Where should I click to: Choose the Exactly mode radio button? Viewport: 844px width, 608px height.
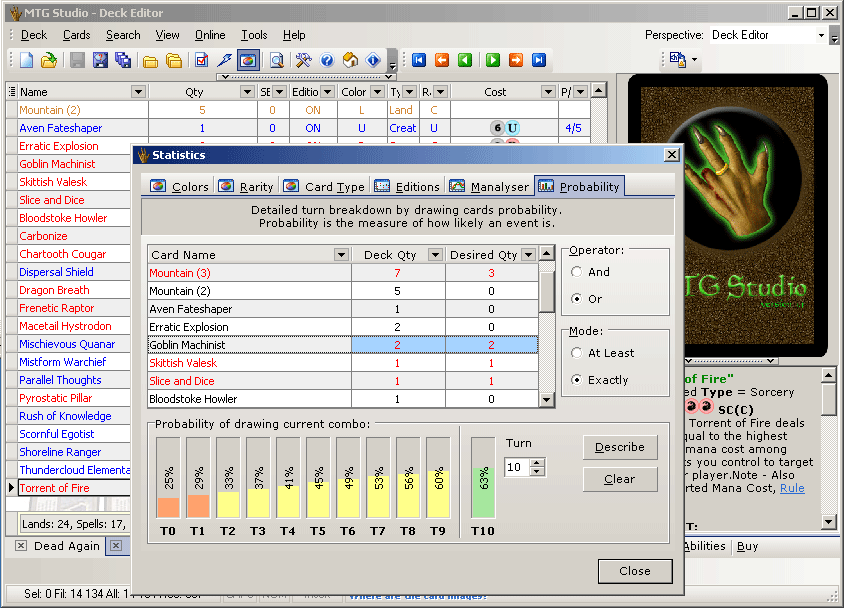(x=576, y=380)
